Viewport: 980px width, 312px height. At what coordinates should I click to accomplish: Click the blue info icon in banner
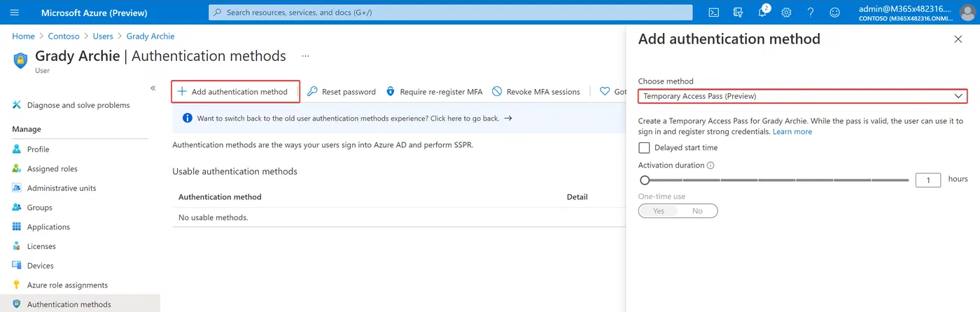tap(187, 118)
